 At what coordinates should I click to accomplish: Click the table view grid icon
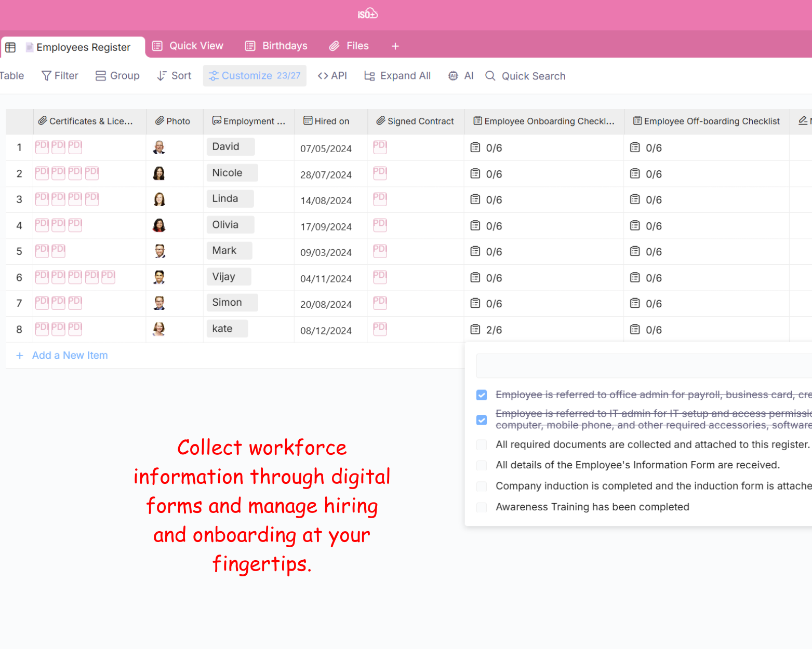10,47
